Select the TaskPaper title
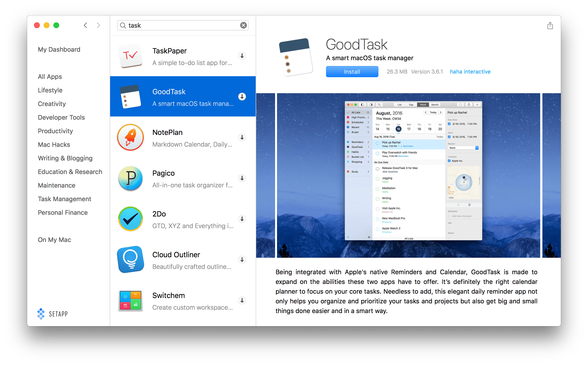588x365 pixels. 170,51
